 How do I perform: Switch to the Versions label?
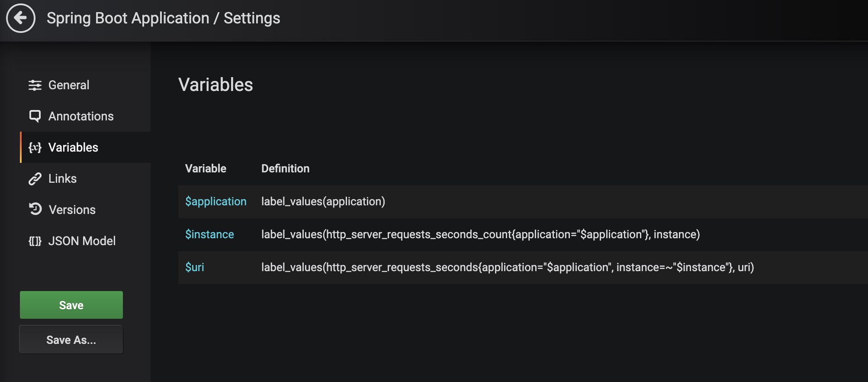coord(72,210)
